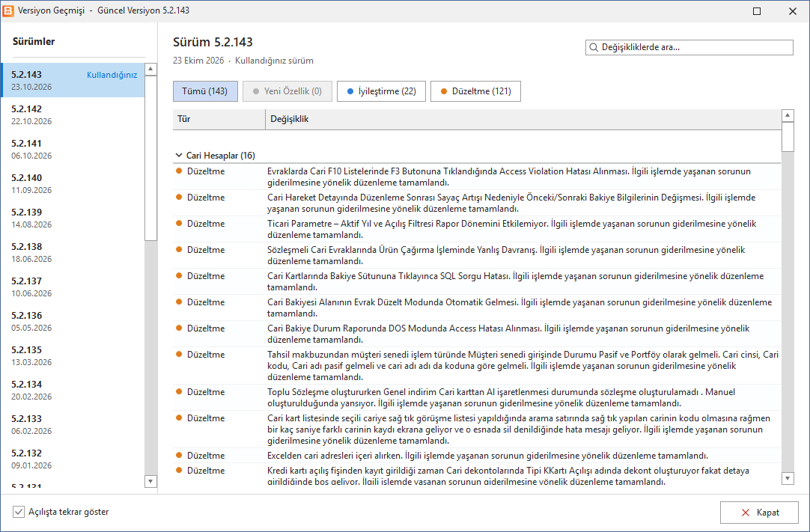Click the Değişikliklerde ara search field
The height and width of the screenshot is (532, 810).
[x=689, y=48]
